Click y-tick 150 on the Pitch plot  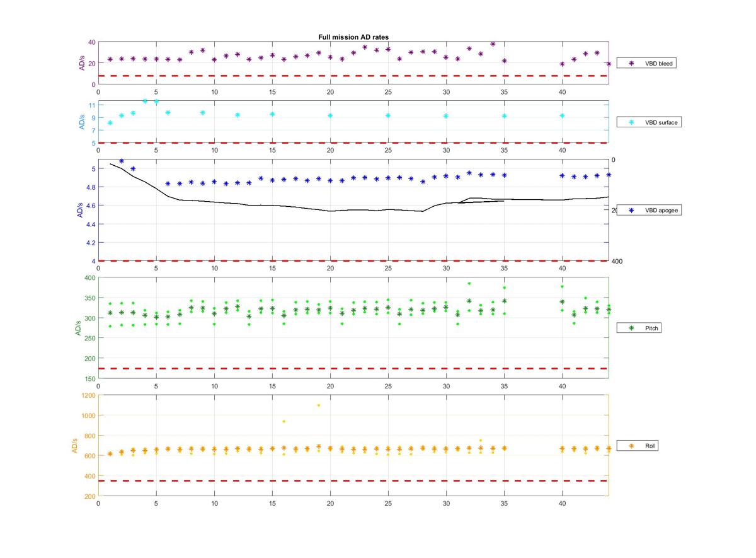tap(90, 379)
